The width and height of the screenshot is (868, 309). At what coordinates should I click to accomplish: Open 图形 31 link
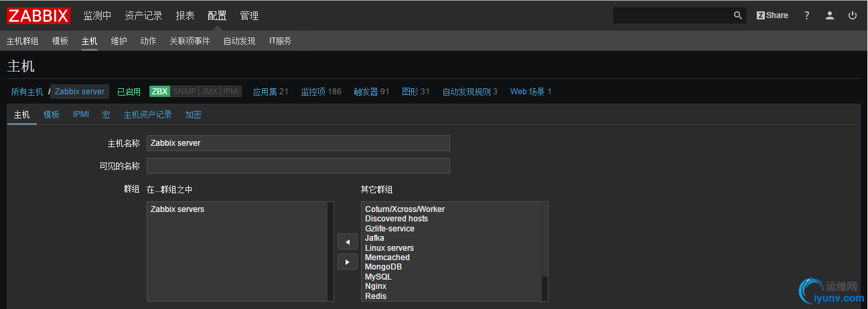(x=416, y=92)
